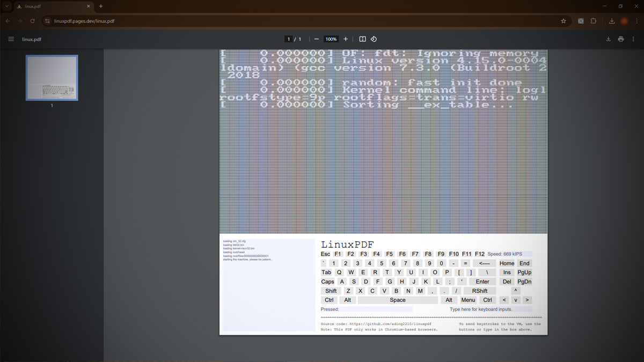
Task: Click the Ins virtual key
Action: coord(507,272)
